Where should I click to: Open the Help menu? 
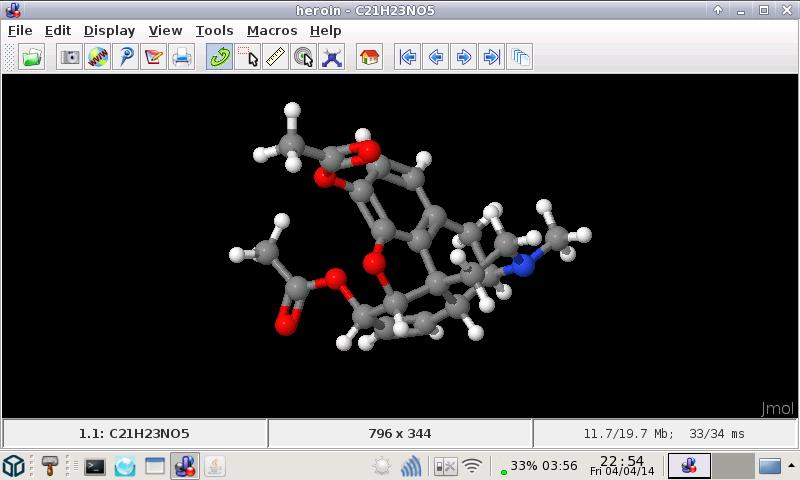click(x=326, y=31)
